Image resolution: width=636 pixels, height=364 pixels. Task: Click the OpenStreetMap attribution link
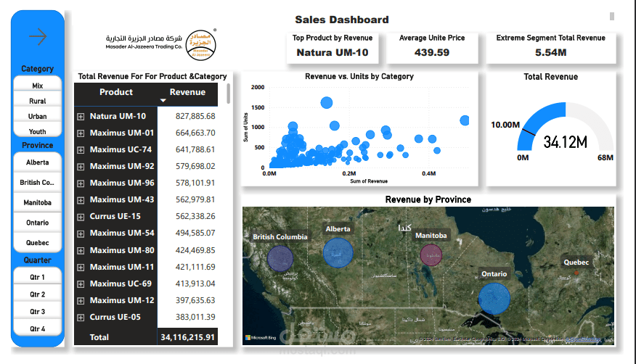pos(583,339)
